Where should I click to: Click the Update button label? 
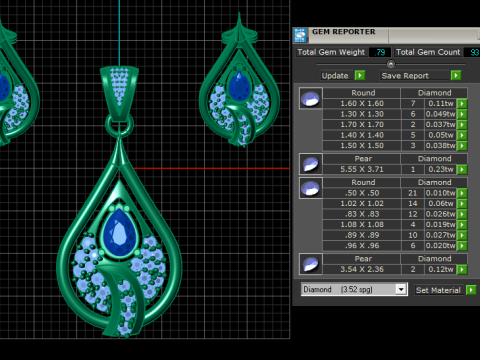click(335, 76)
